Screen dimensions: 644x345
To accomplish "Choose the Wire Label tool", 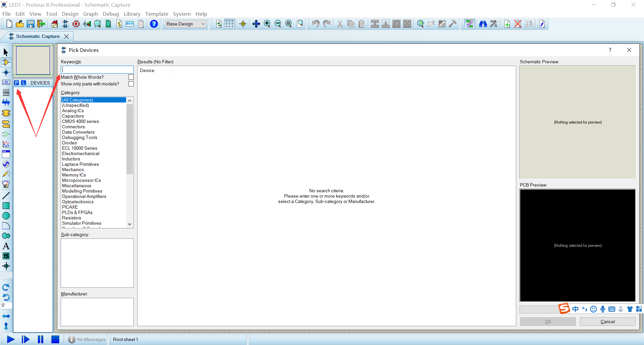I will point(6,82).
